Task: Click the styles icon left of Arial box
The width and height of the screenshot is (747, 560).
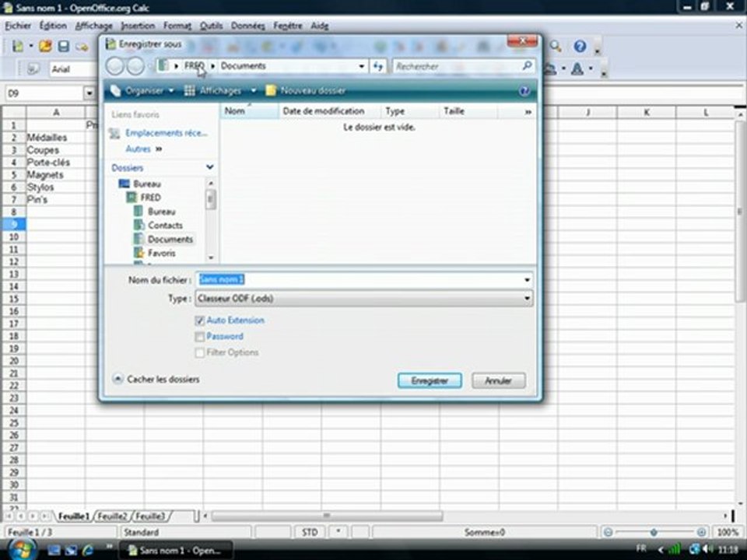Action: (33, 69)
